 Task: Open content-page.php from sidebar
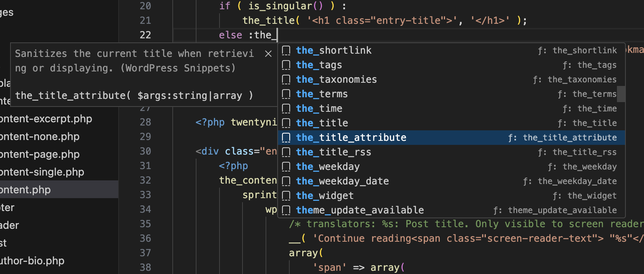(40, 155)
